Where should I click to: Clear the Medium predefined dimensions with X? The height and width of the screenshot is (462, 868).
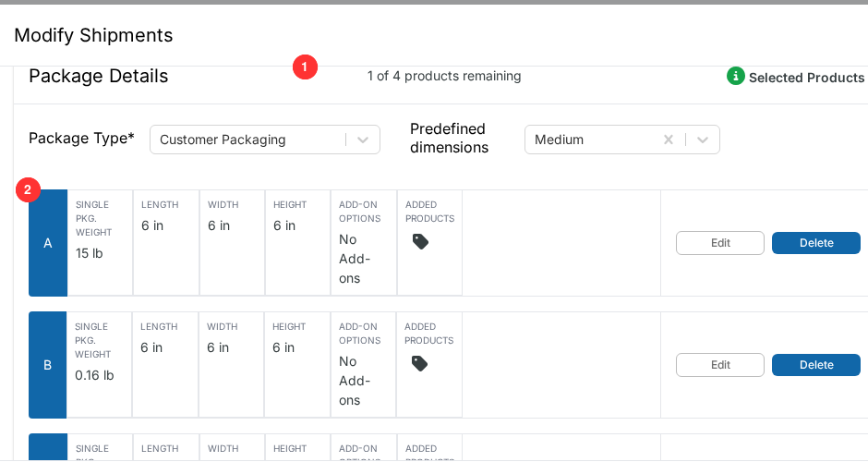tap(669, 140)
